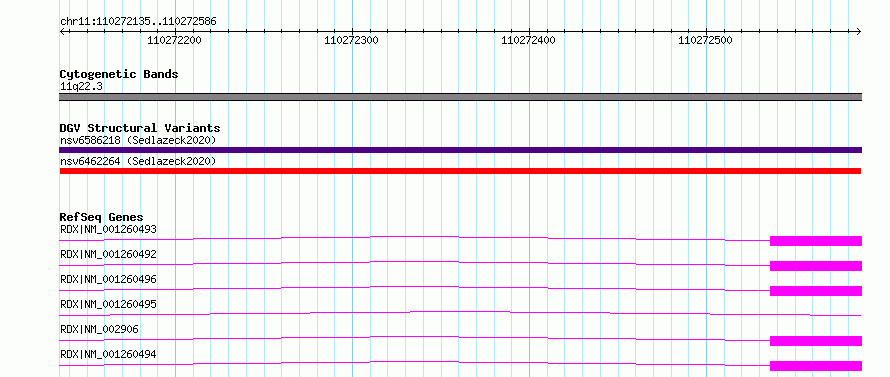This screenshot has height=377, width=890.
Task: Click the Cytogenetic Bands track title
Action: pyautogui.click(x=119, y=74)
